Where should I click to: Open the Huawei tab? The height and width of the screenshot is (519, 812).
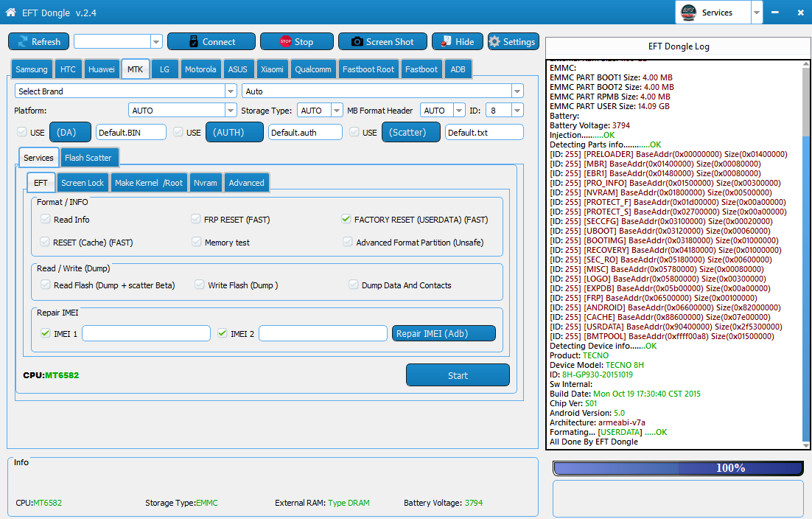pyautogui.click(x=102, y=69)
